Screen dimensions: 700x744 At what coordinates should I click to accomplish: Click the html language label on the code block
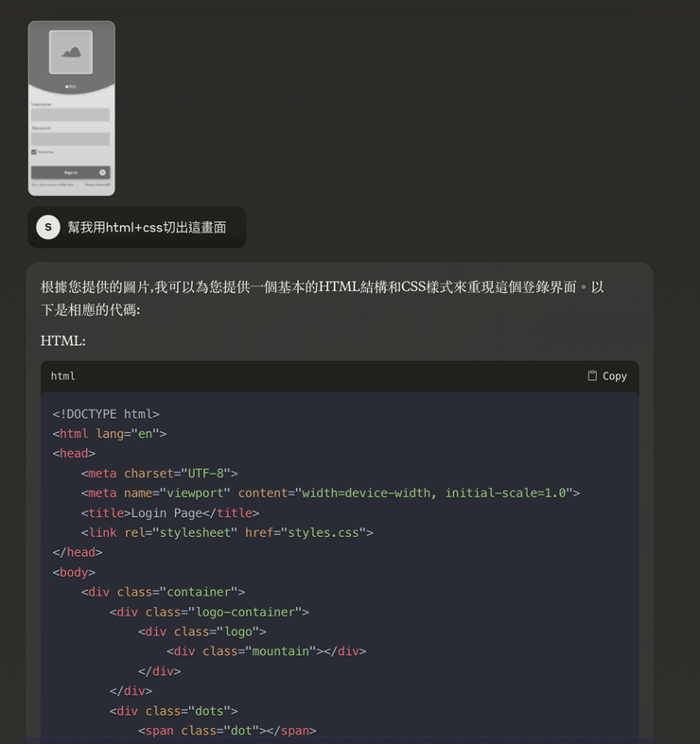pyautogui.click(x=62, y=376)
